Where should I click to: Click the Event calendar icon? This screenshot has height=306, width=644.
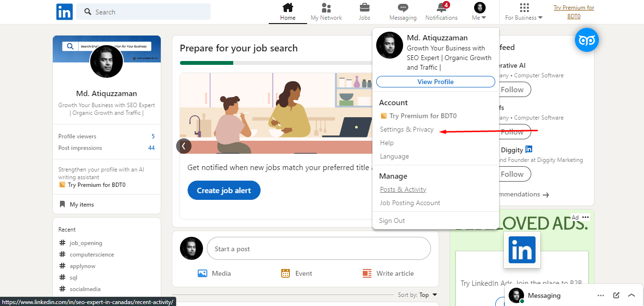pos(286,273)
